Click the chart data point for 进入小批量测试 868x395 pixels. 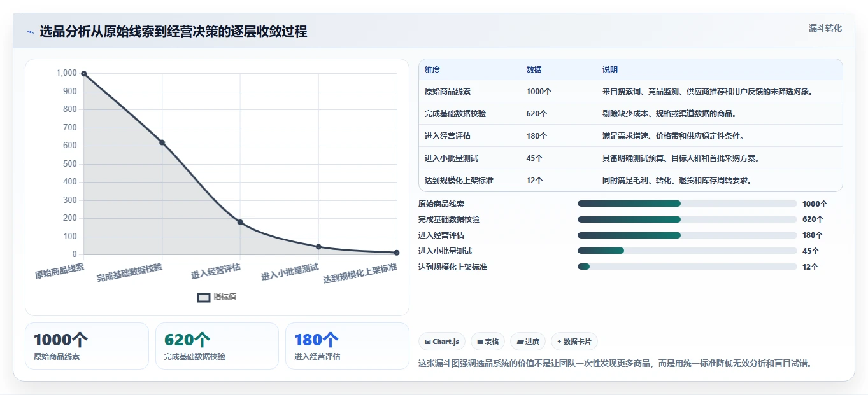318,247
